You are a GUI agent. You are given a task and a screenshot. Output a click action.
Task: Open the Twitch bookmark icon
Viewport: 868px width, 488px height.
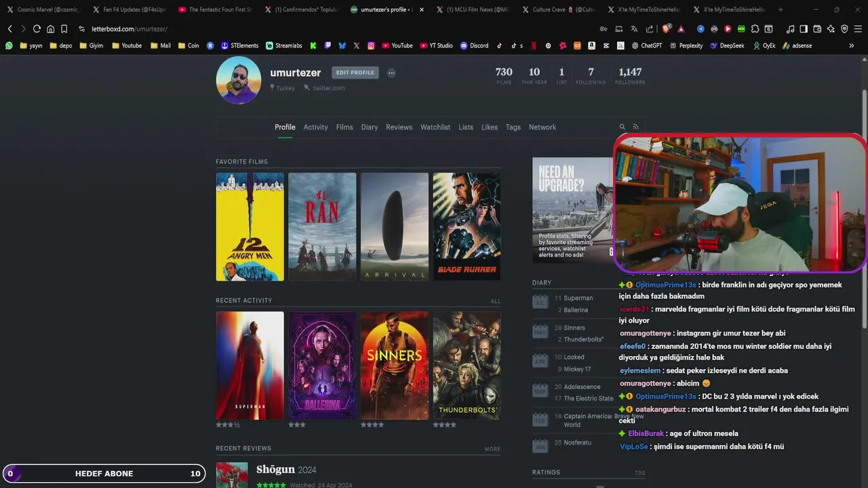328,45
